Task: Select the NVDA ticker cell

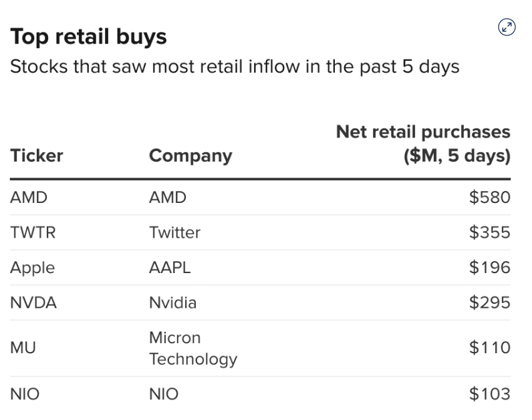Action: (x=33, y=303)
